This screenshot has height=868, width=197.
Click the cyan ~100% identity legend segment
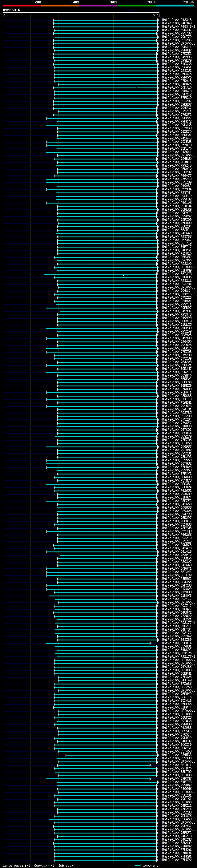(x=175, y=6)
